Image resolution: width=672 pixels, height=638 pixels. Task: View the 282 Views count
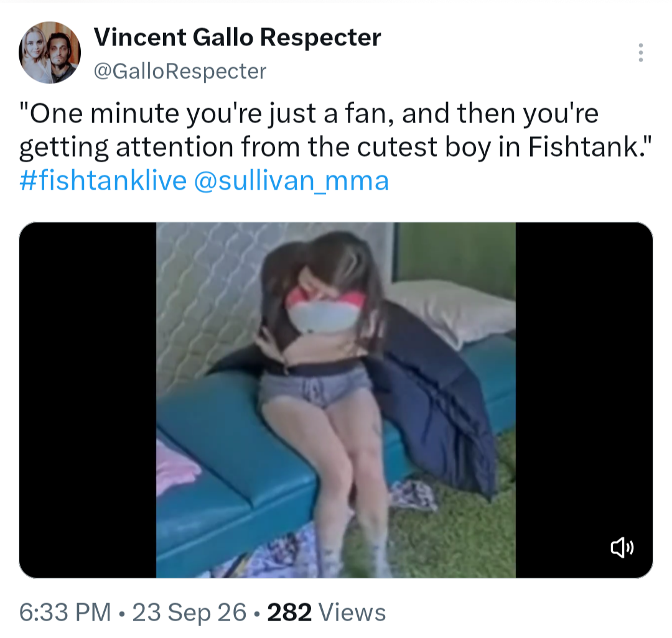point(327,612)
